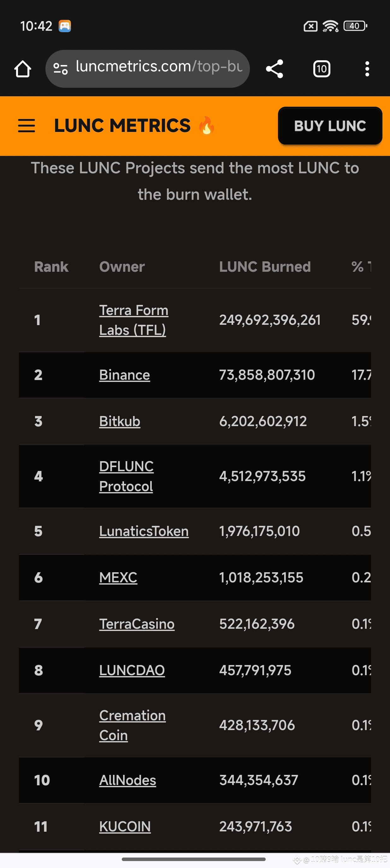The image size is (390, 868).
Task: Open the Terra Form Labs (TFL) link
Action: pyautogui.click(x=134, y=320)
